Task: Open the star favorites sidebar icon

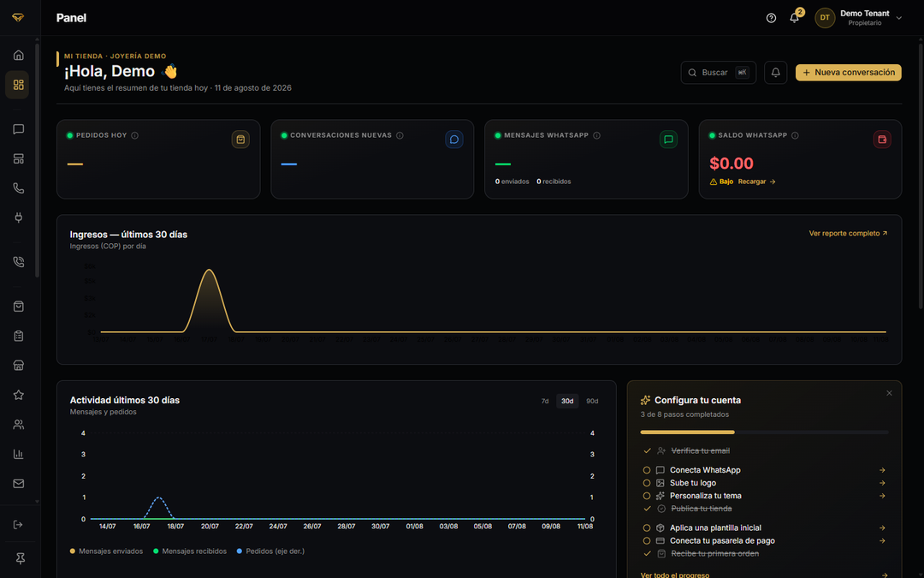Action: [18, 395]
